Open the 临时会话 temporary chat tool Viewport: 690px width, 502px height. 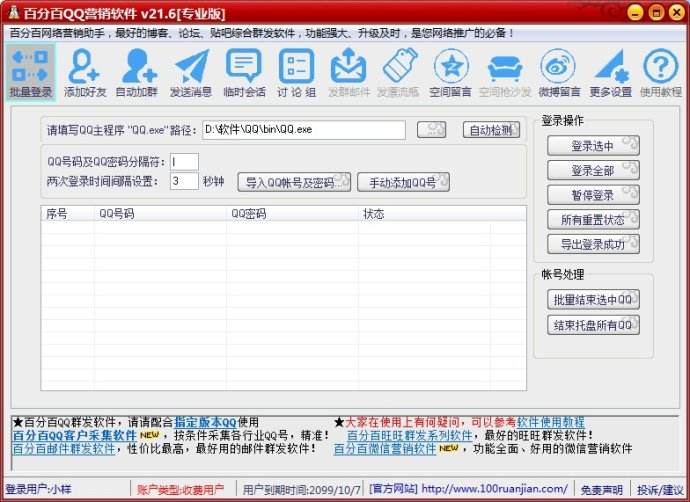pos(244,73)
